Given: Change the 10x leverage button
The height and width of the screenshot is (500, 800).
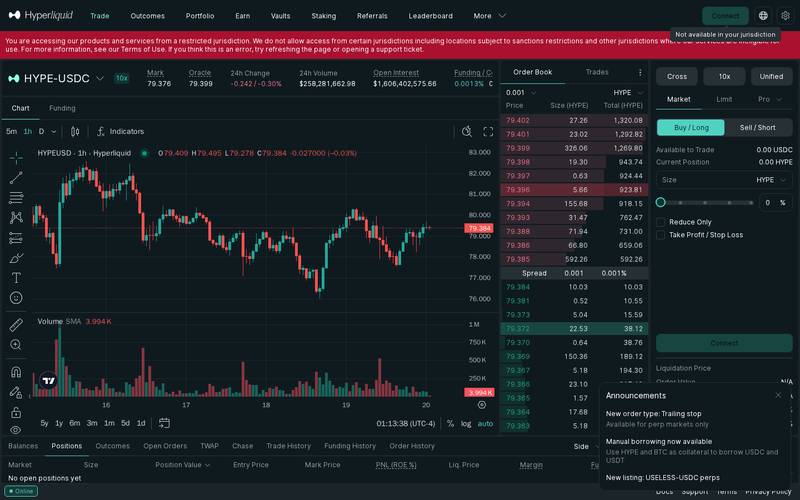Looking at the screenshot, I should (x=724, y=77).
